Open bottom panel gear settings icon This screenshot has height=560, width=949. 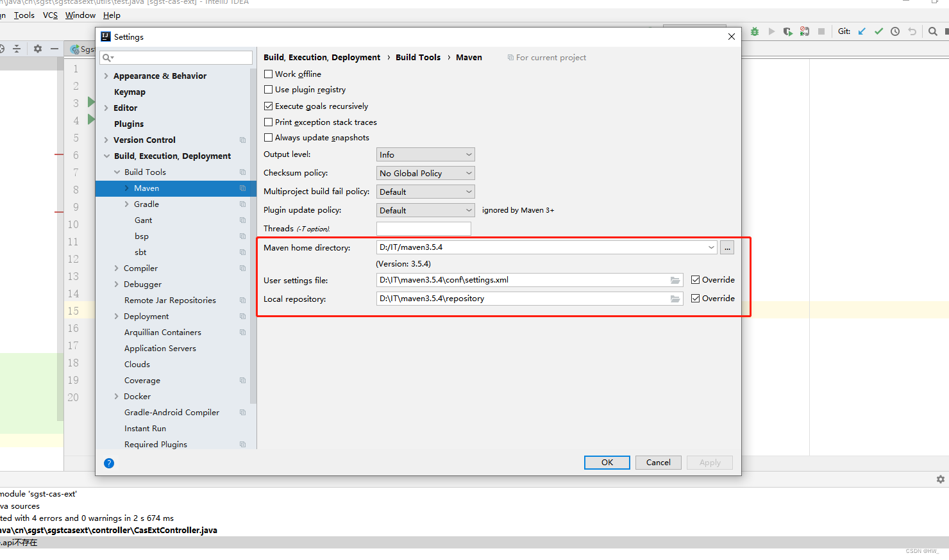[941, 479]
